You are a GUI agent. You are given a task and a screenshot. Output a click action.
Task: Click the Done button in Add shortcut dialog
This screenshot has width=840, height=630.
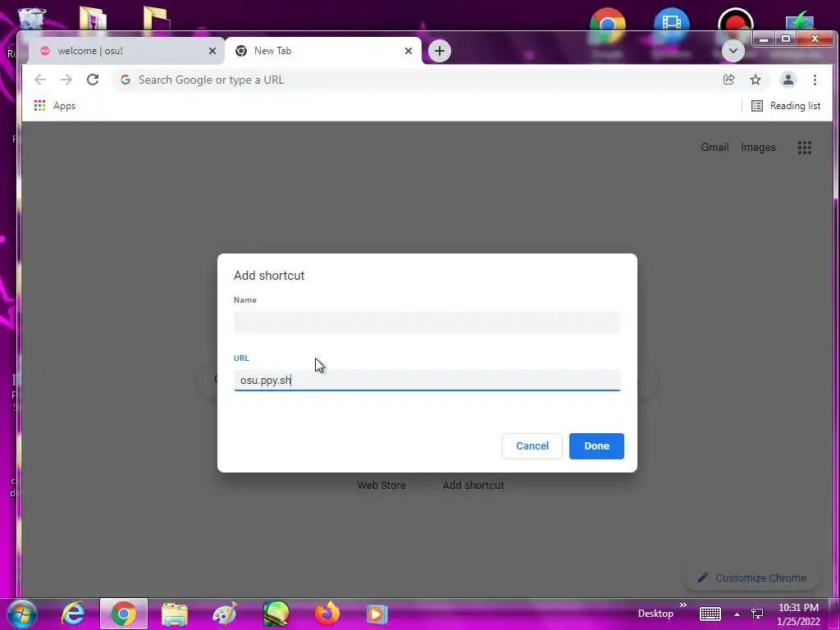[596, 445]
